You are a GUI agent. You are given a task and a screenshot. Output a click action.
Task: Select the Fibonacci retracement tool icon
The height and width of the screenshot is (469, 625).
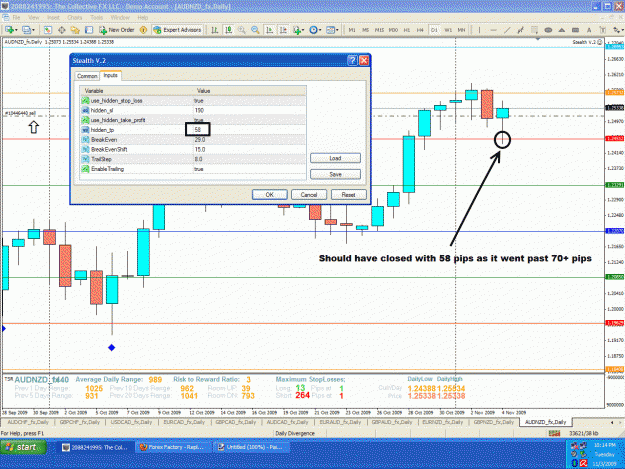[534, 30]
